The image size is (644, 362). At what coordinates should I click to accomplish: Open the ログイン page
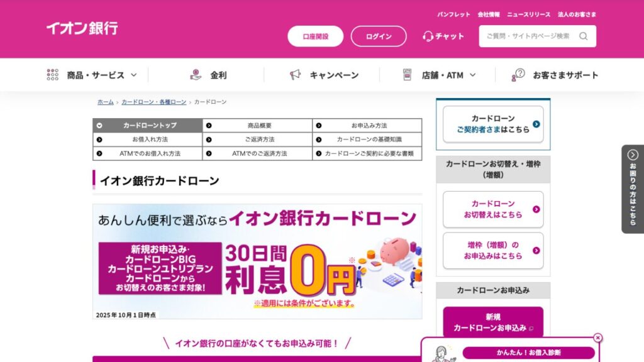tap(379, 36)
